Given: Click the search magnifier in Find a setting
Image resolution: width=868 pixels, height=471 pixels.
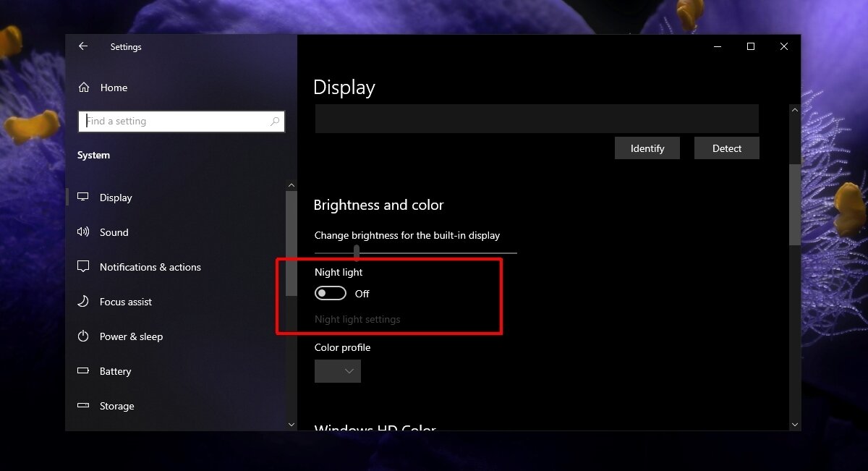Looking at the screenshot, I should point(275,121).
